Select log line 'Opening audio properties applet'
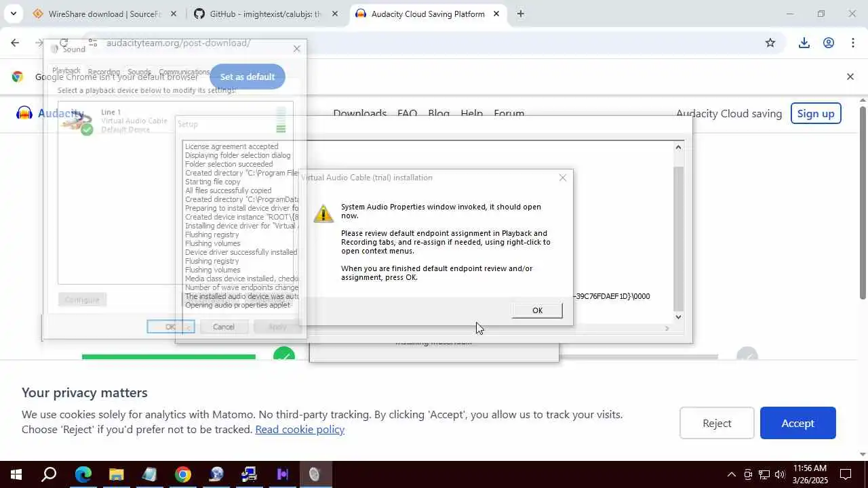The width and height of the screenshot is (868, 488). (x=237, y=305)
